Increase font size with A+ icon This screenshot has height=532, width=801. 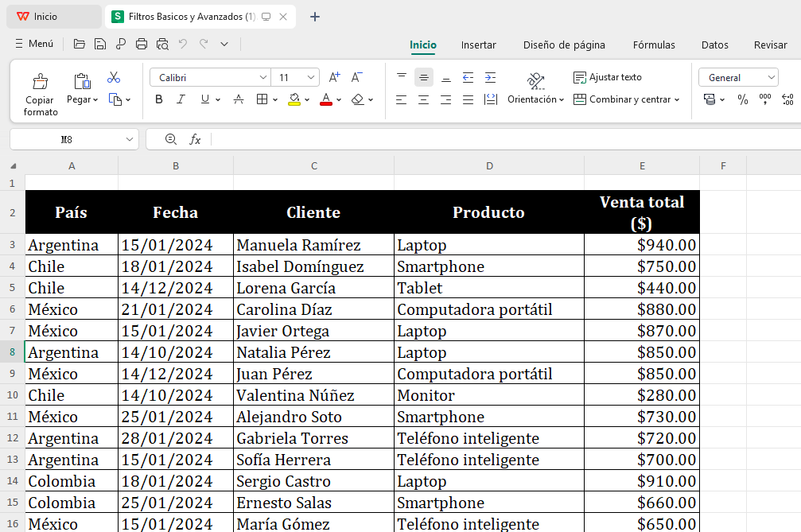tap(335, 77)
